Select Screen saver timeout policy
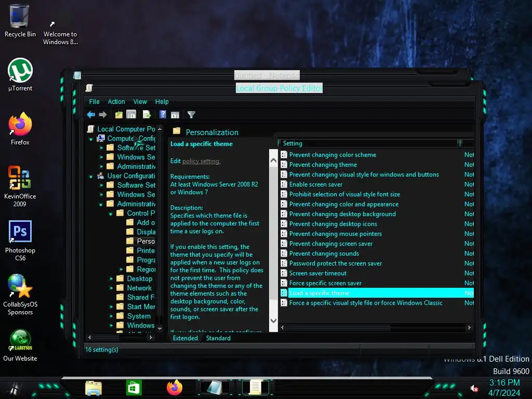Viewport: 532px width, 399px height. tap(317, 273)
